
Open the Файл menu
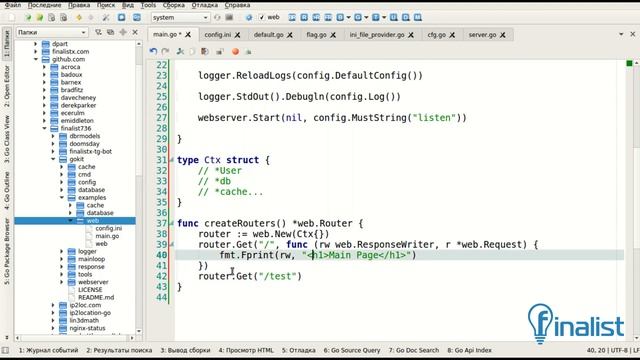13,5
